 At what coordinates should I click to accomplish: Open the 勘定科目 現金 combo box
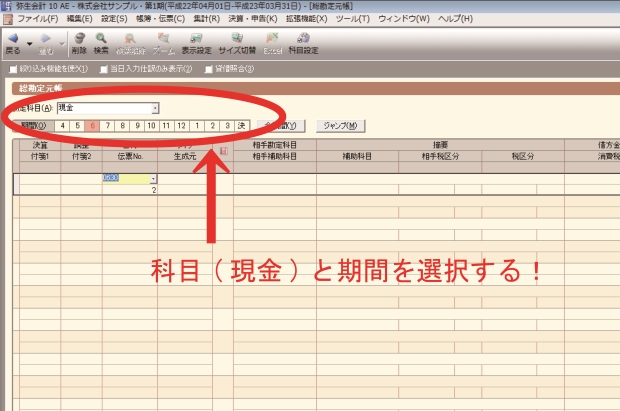(x=108, y=108)
